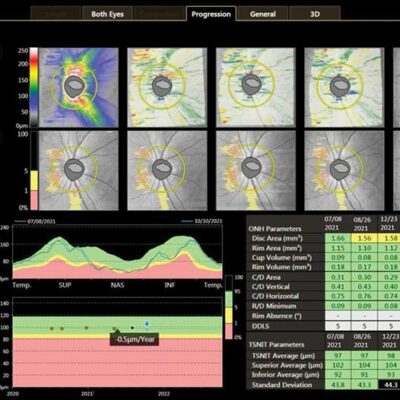Select the rainbow RNFL thickness map thumbnail
400x400 pixels.
[x=78, y=87]
